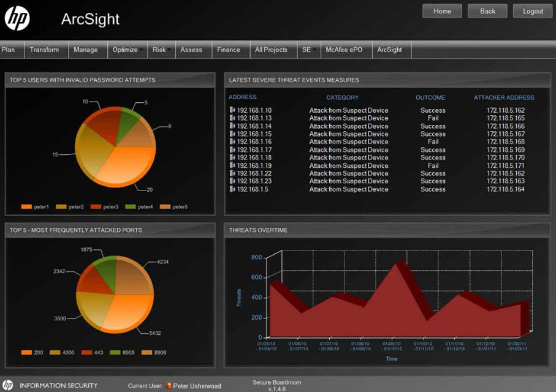The image size is (556, 392).
Task: Open the All Projects tab
Action: point(273,50)
